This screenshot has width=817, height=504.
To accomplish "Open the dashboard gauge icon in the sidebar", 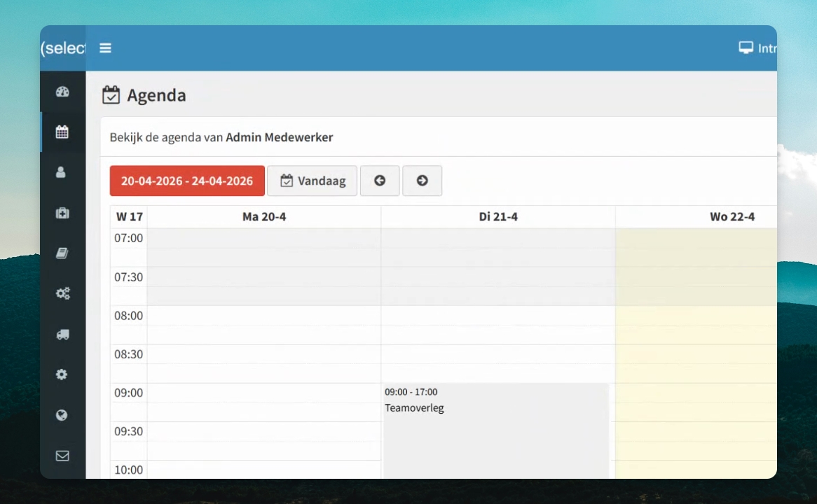I will (x=62, y=92).
